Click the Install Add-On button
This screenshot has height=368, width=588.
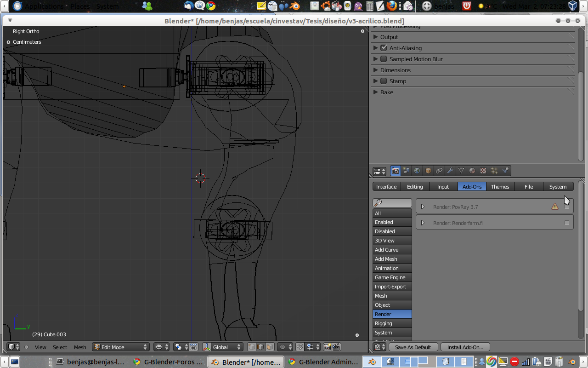click(x=465, y=347)
